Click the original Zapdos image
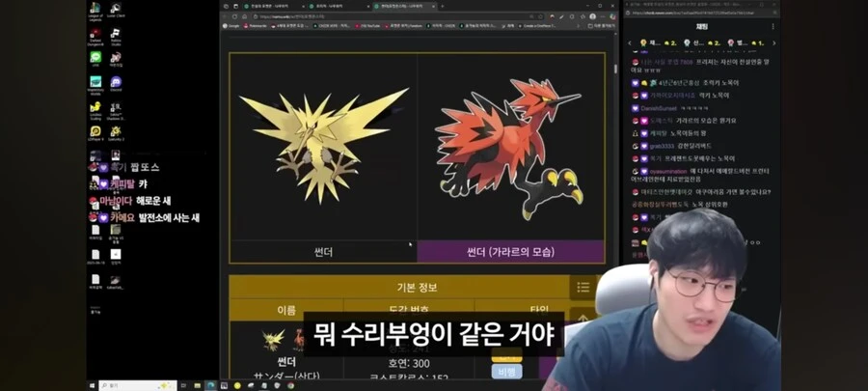The height and width of the screenshot is (391, 868). (x=323, y=146)
